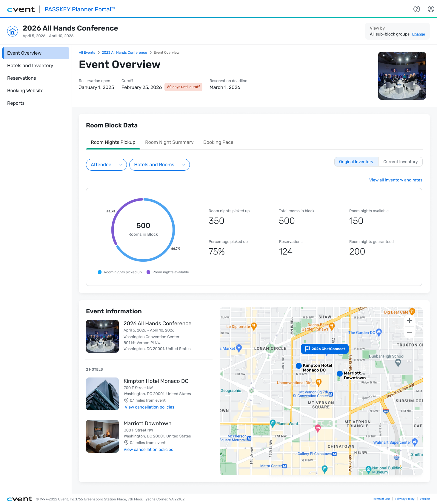Open View all inventory and rates link

pos(396,180)
